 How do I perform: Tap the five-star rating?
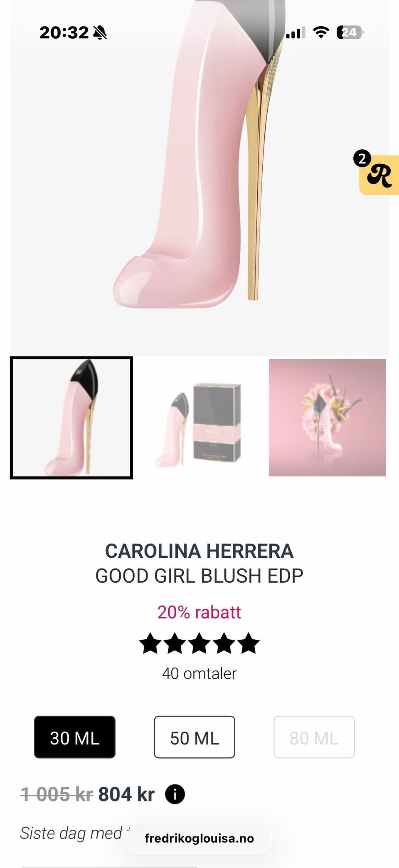tap(199, 643)
